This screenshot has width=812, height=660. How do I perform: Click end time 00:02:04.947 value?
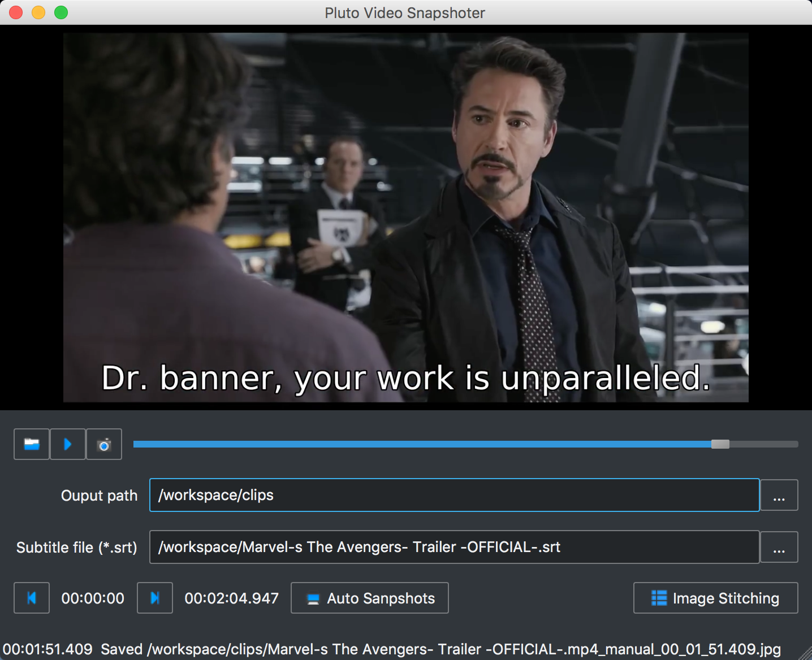coord(232,598)
